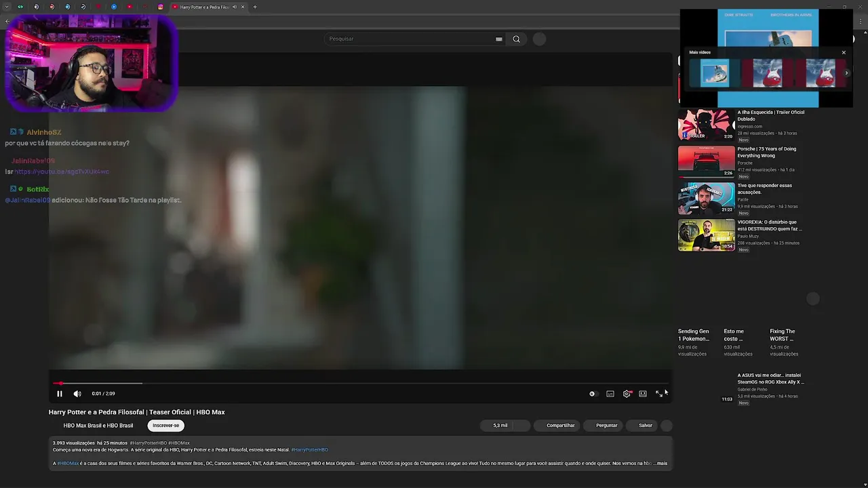Open browser three-dot menu
The height and width of the screenshot is (488, 868).
coord(861,22)
